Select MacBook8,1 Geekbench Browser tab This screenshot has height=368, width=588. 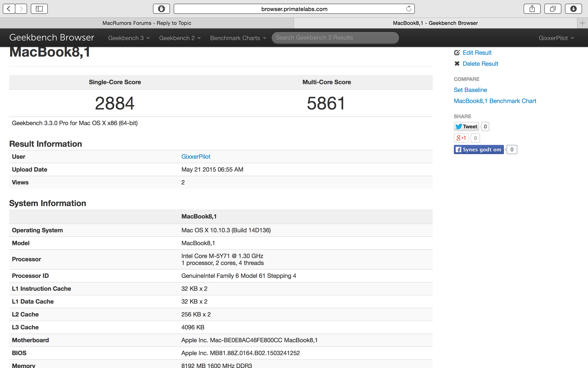click(x=435, y=23)
